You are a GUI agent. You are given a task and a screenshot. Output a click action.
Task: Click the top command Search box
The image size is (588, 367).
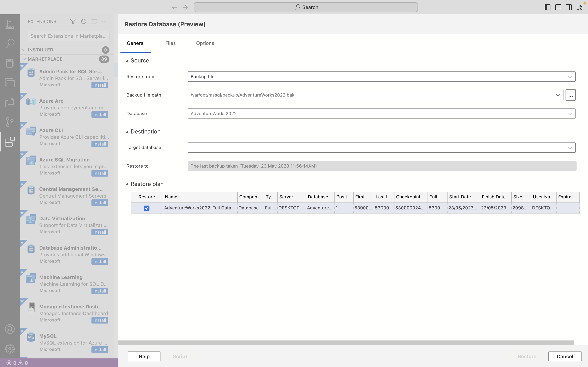[x=306, y=7]
